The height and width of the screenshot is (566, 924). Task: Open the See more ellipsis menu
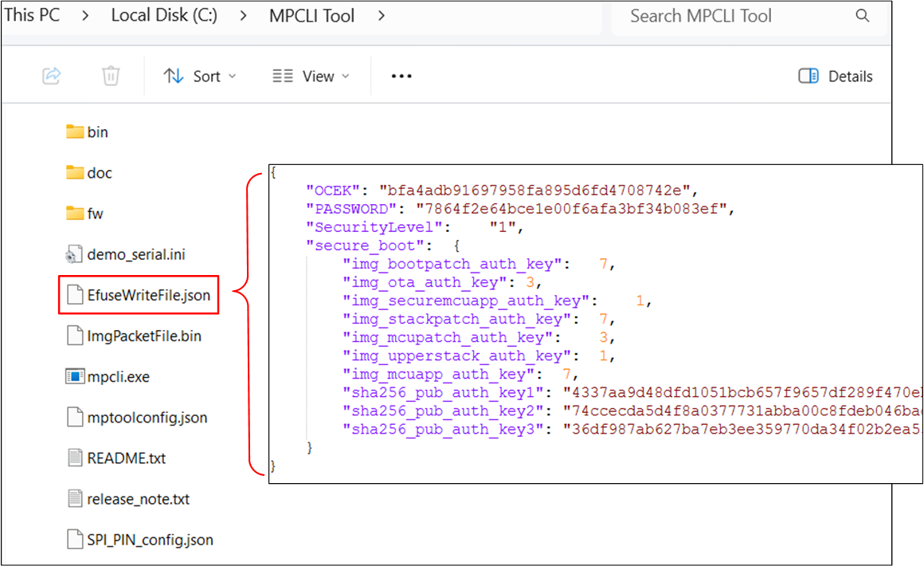[401, 77]
